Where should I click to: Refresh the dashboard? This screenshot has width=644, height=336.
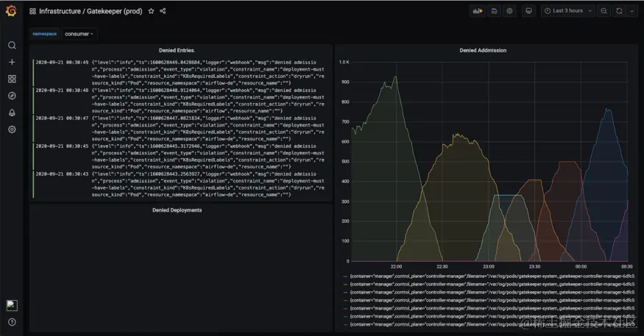[x=619, y=11]
